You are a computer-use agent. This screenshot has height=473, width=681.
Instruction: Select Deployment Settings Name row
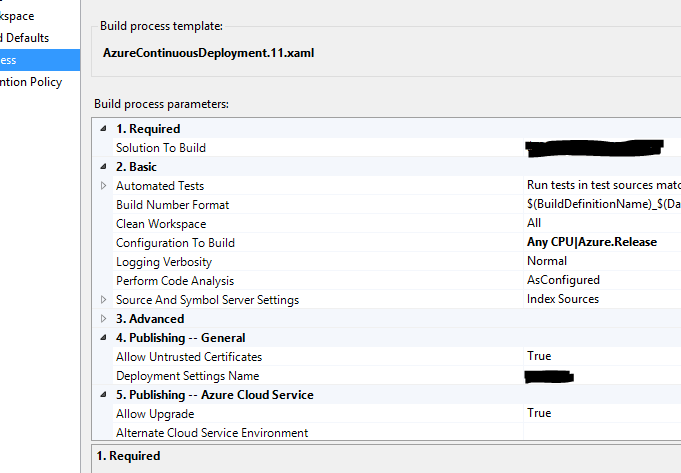pos(397,376)
